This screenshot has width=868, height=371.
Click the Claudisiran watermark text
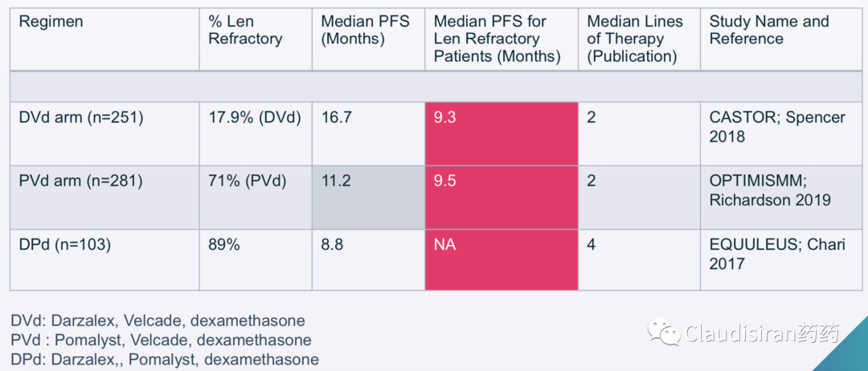point(762,333)
